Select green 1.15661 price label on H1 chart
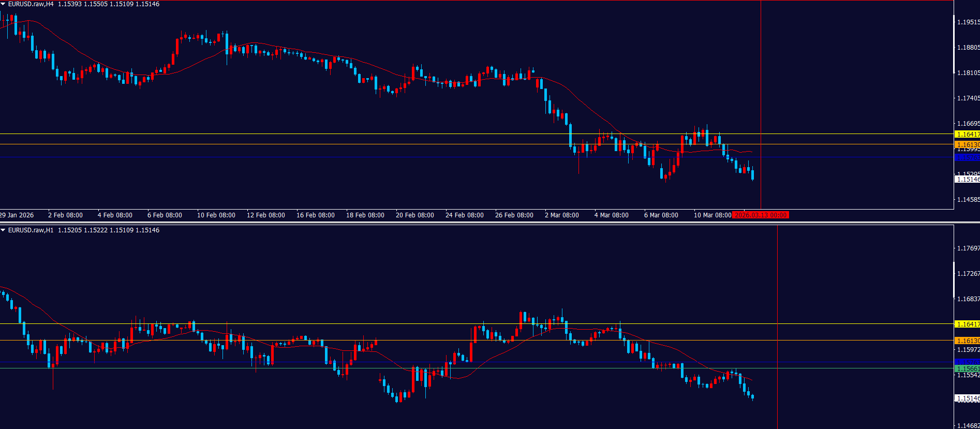The image size is (980, 429). [x=967, y=369]
